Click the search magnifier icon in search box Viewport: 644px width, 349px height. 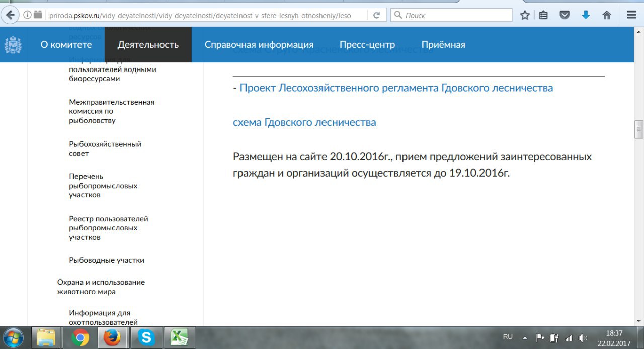pyautogui.click(x=398, y=15)
